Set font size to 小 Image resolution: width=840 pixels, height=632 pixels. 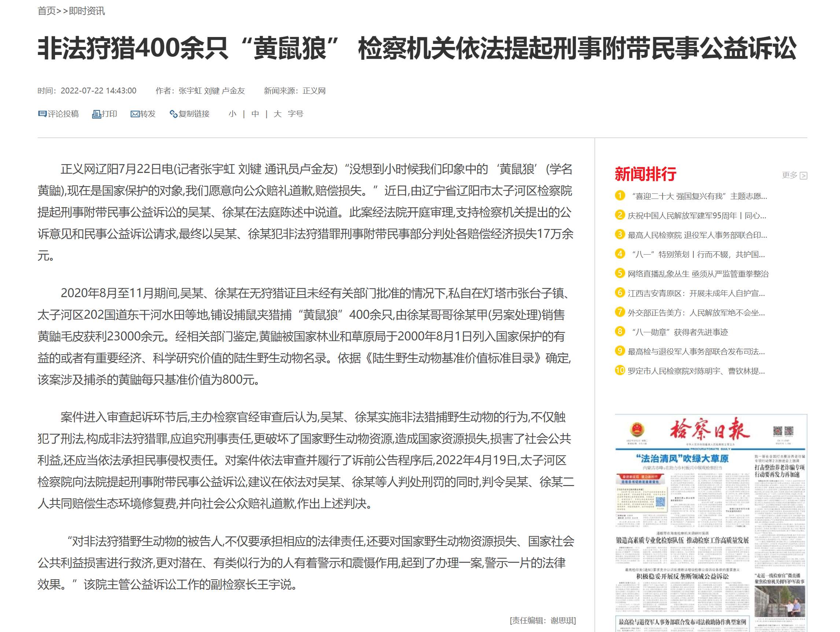232,114
